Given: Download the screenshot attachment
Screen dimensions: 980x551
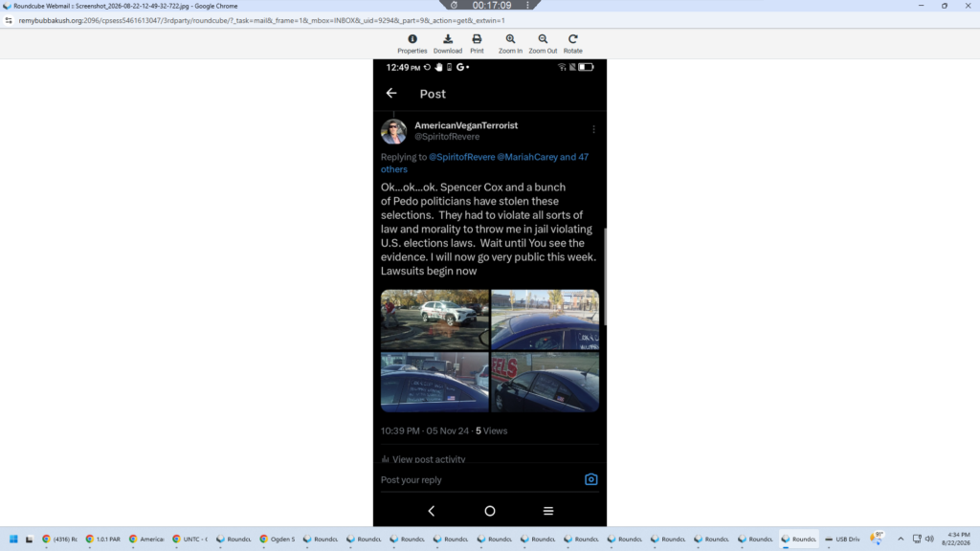Looking at the screenshot, I should [448, 44].
